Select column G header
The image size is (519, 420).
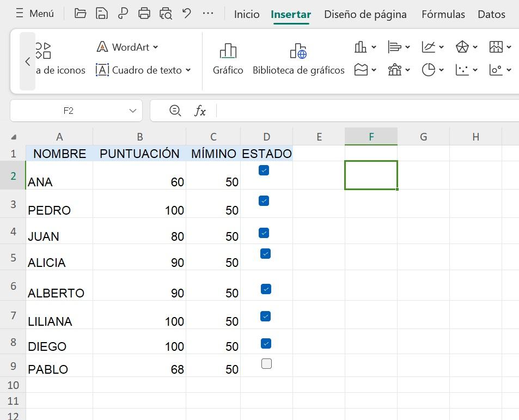(423, 137)
